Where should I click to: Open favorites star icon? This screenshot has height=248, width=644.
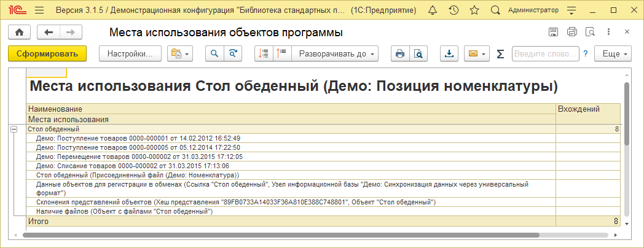(474, 10)
